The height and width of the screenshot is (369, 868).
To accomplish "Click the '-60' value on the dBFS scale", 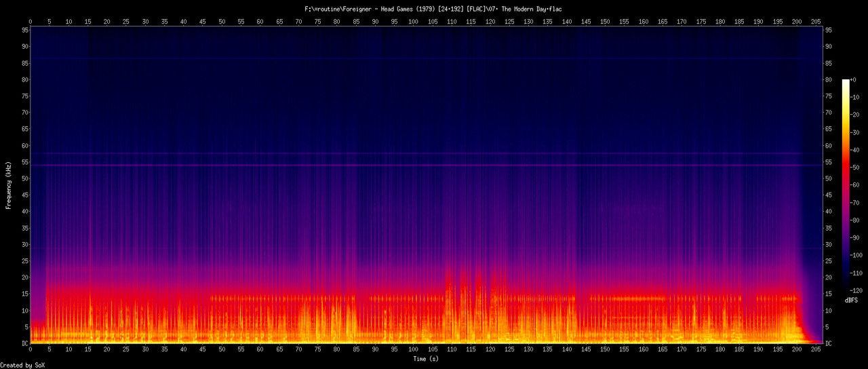I will [x=854, y=185].
